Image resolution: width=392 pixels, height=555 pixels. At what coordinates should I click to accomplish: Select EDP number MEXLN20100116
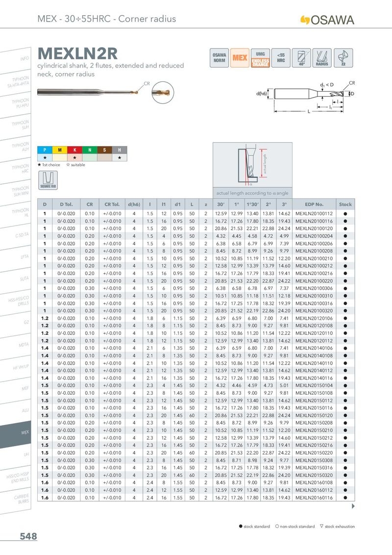coord(314,221)
